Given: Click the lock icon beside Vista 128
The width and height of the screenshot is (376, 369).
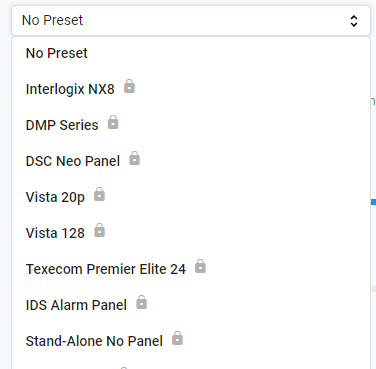Looking at the screenshot, I should pyautogui.click(x=99, y=230).
